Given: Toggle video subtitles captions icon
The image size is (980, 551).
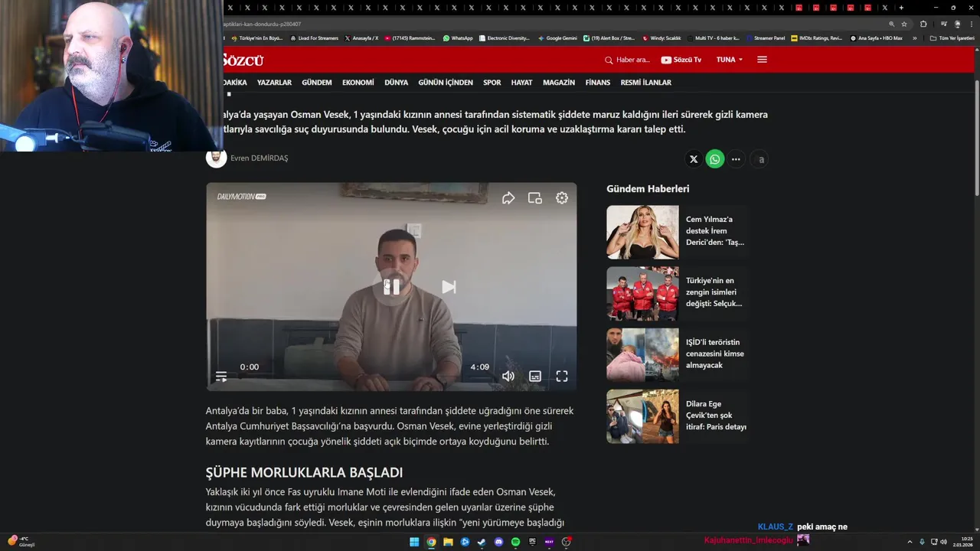Looking at the screenshot, I should pyautogui.click(x=535, y=377).
